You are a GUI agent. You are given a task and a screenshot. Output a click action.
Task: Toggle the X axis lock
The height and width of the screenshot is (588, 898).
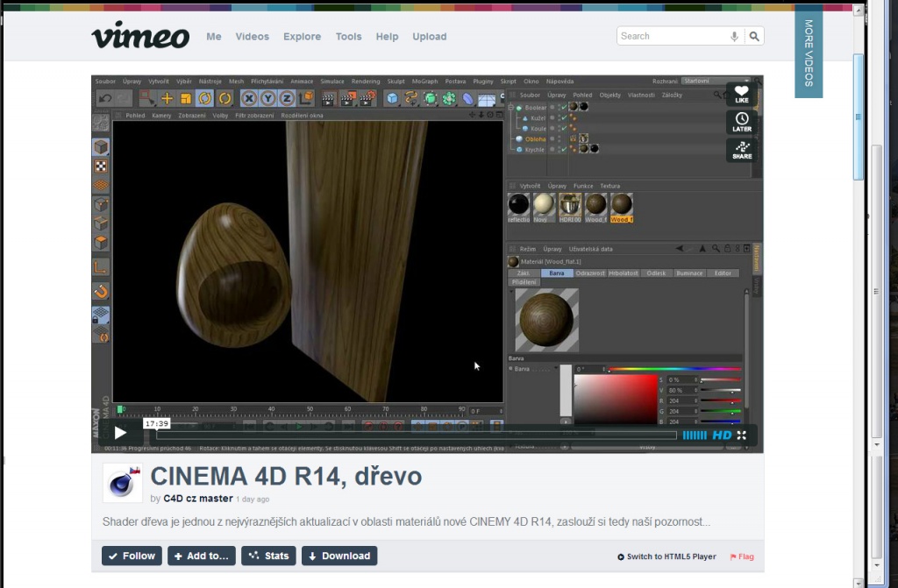click(x=248, y=98)
